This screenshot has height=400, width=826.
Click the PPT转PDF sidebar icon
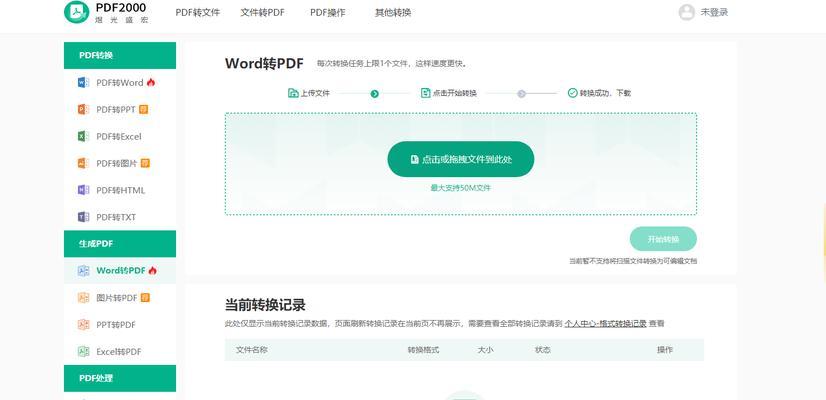click(83, 324)
